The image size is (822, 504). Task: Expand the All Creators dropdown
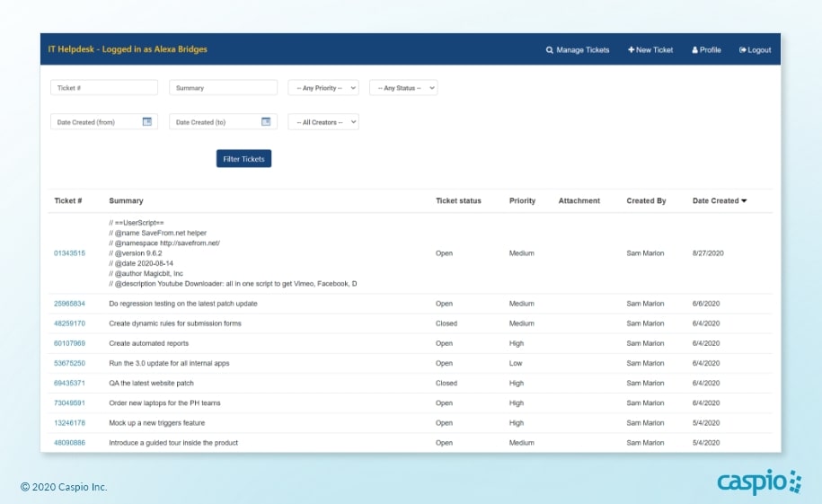[x=323, y=122]
